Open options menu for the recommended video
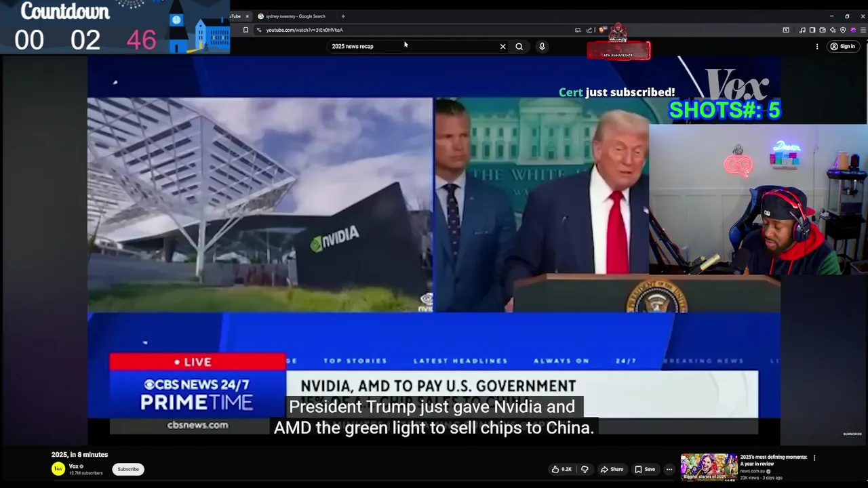 (814, 457)
